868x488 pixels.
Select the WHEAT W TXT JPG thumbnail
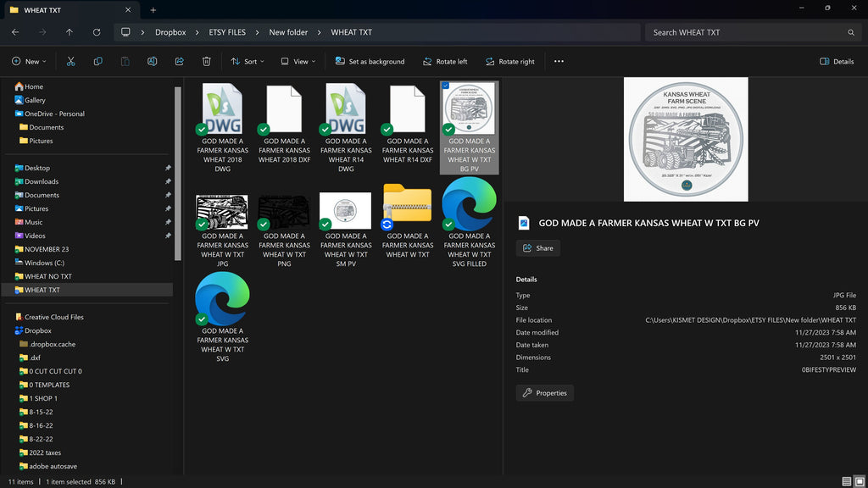point(222,211)
